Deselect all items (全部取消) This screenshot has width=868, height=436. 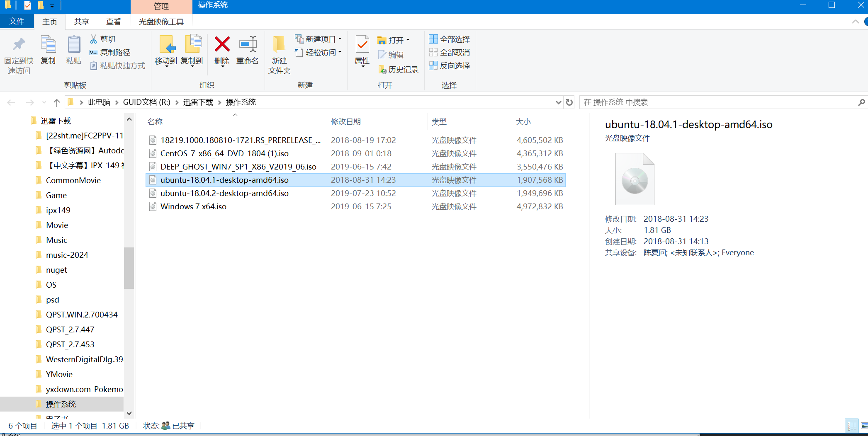tap(450, 52)
